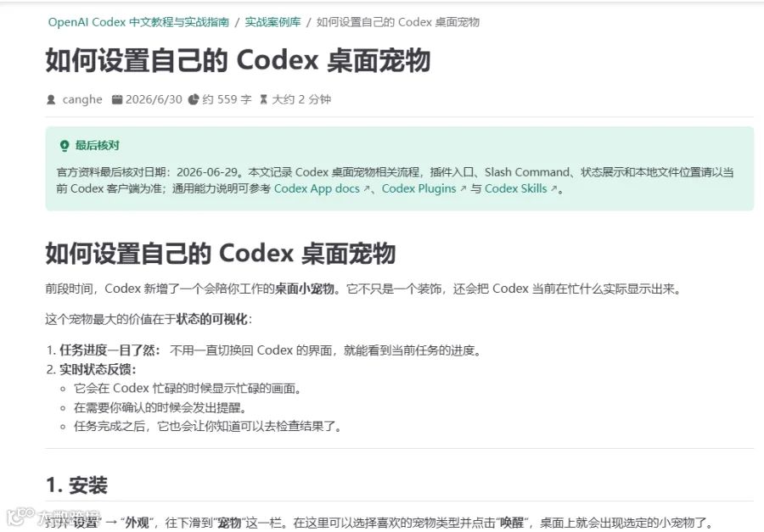The width and height of the screenshot is (764, 532).
Task: Open the Codex Skills link
Action: tap(515, 188)
